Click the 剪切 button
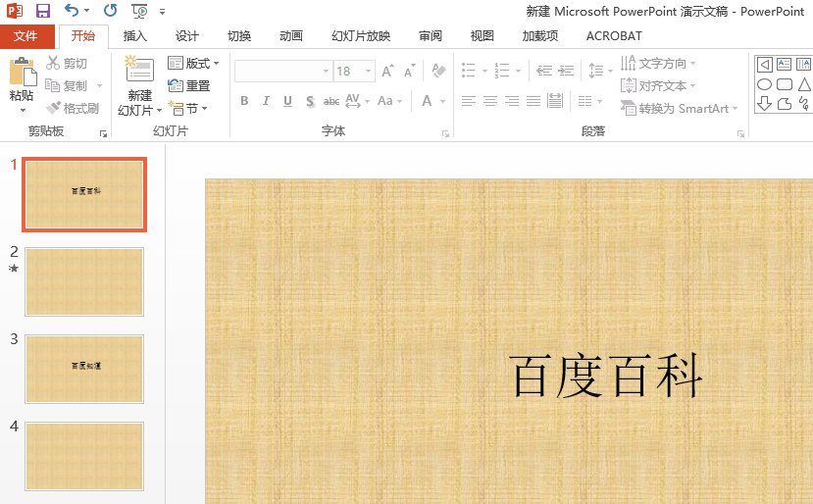The width and height of the screenshot is (813, 504). [67, 63]
